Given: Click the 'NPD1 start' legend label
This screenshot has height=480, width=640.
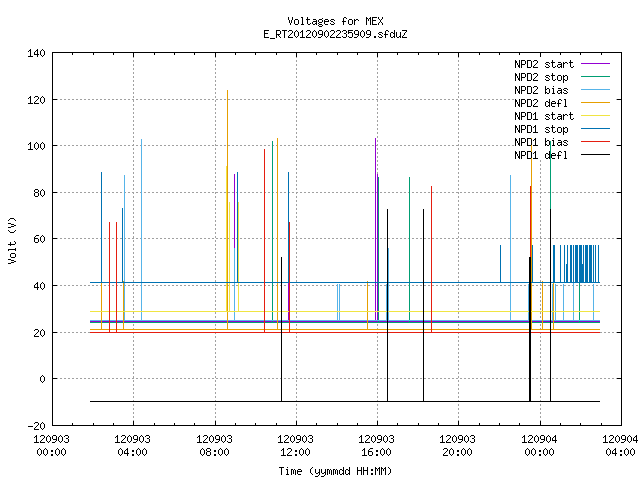Looking at the screenshot, I should coord(544,116).
